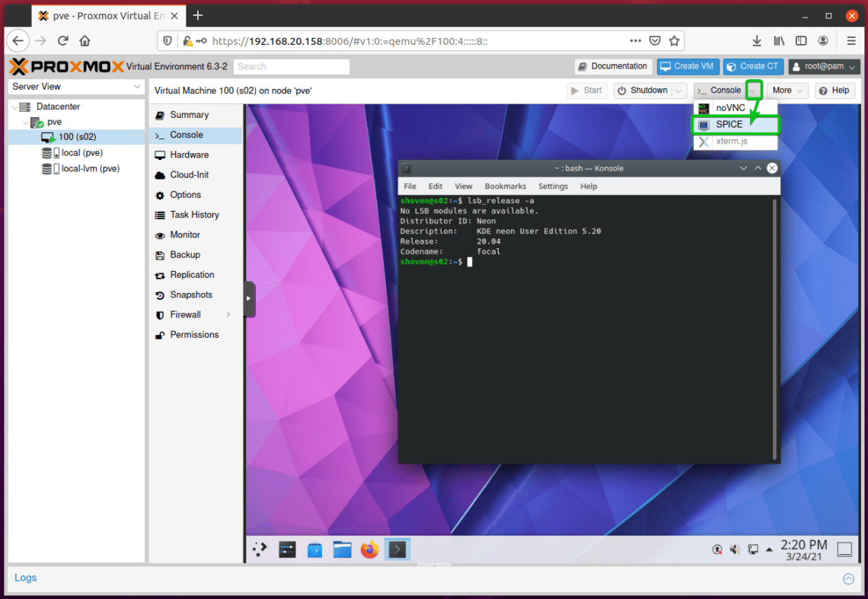Image resolution: width=868 pixels, height=599 pixels.
Task: Open the network tray icon in KDE panel
Action: tap(753, 550)
